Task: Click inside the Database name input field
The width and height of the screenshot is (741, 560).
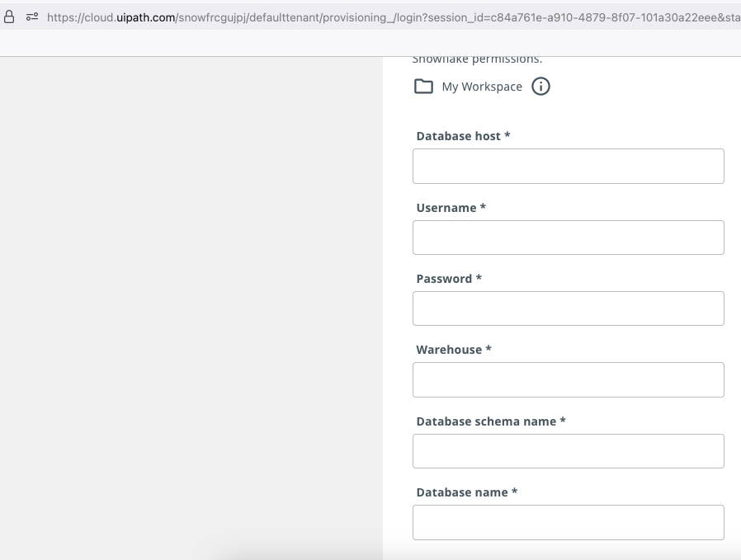Action: [568, 521]
